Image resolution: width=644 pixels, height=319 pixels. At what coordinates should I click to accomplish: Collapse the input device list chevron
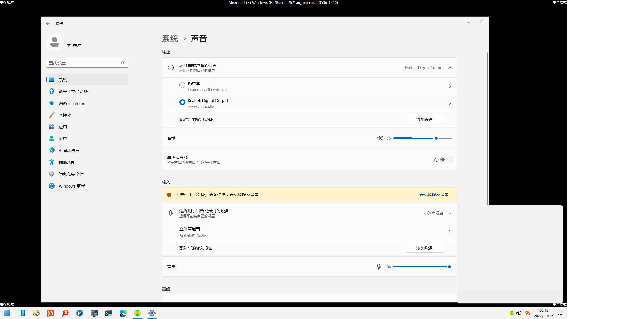pyautogui.click(x=450, y=213)
